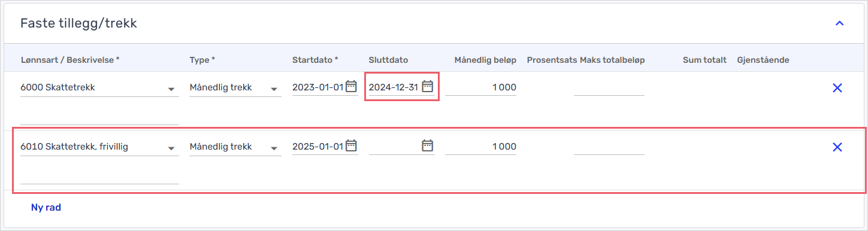
Task: Open calendar for 2024-12-31 end date
Action: [x=427, y=86]
